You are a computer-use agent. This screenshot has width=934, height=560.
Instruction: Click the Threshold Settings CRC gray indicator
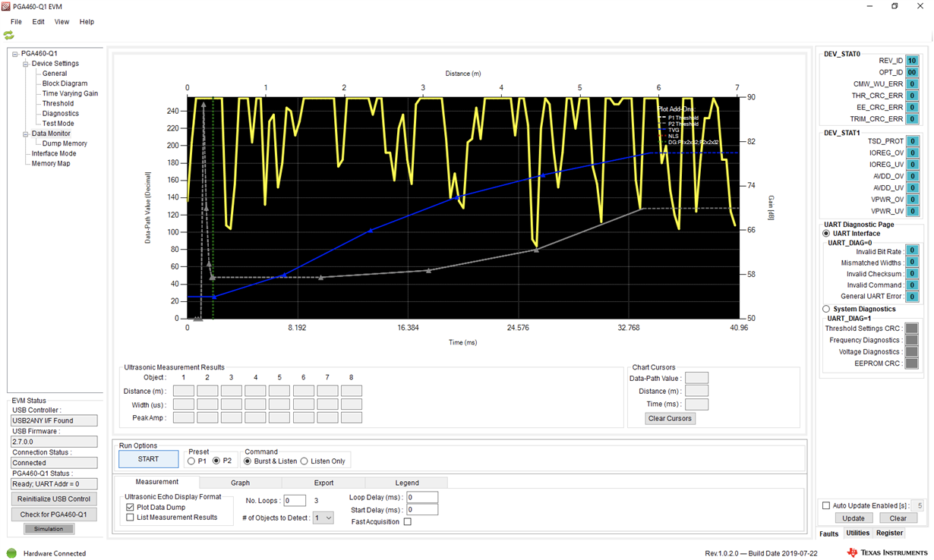(911, 329)
